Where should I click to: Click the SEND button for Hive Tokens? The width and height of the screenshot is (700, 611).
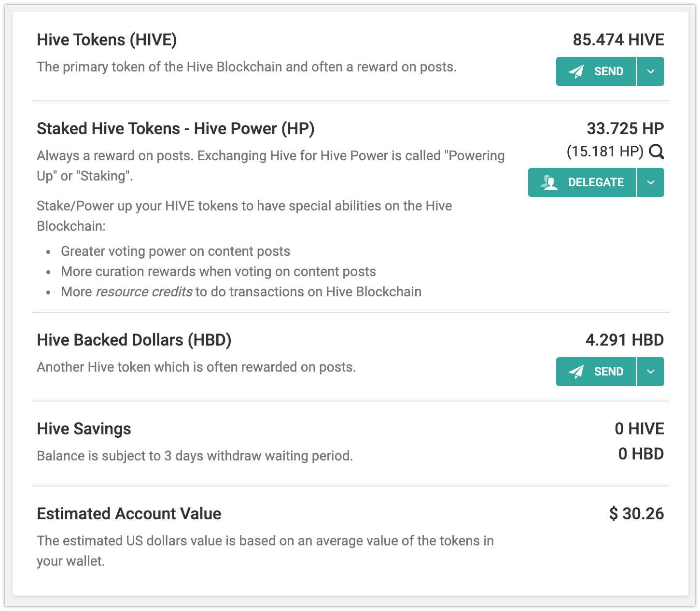tap(596, 71)
